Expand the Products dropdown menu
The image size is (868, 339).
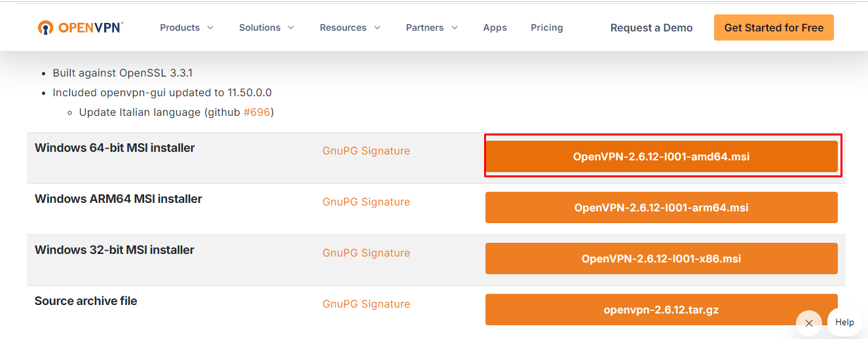pos(187,27)
